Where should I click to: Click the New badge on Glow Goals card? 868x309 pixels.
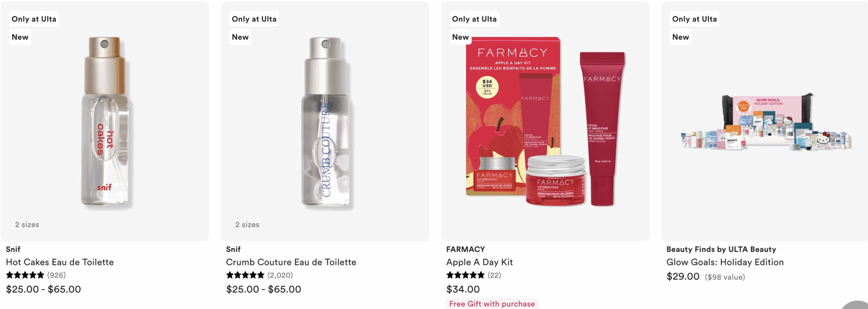[x=680, y=37]
